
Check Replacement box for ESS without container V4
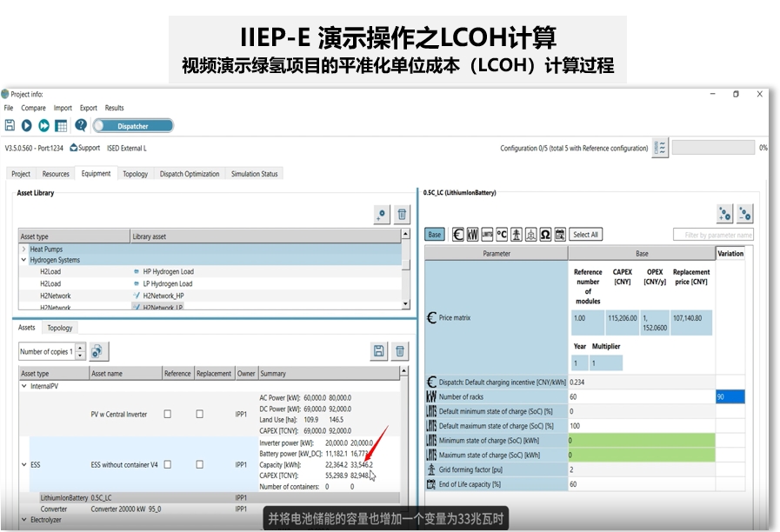pyautogui.click(x=199, y=464)
